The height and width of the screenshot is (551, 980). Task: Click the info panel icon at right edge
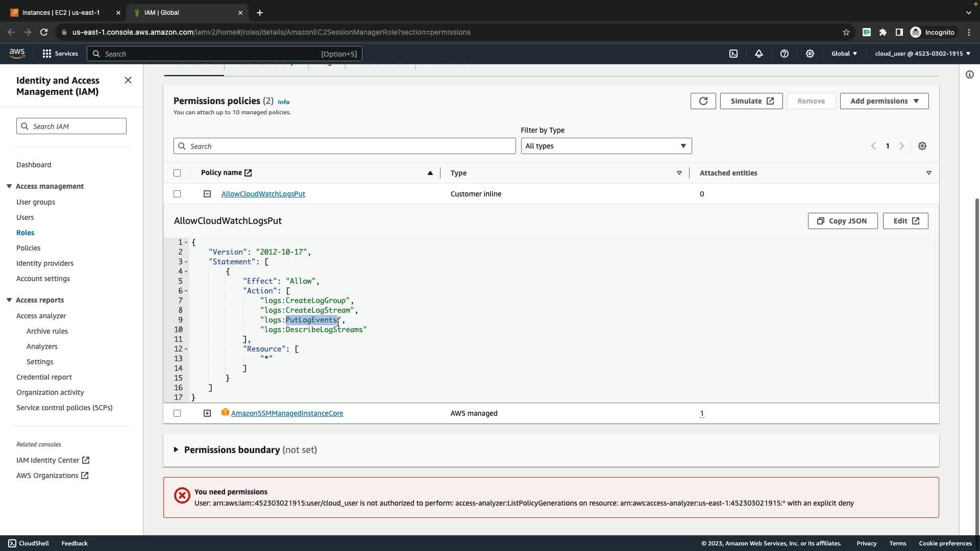coord(969,74)
